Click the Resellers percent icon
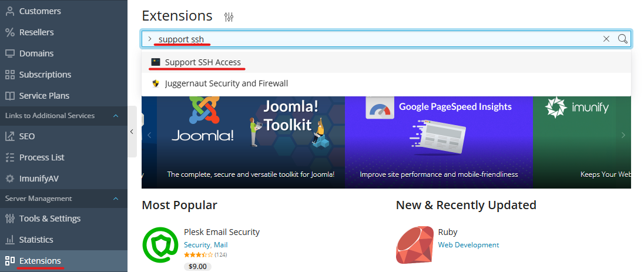This screenshot has width=644, height=272. 10,32
